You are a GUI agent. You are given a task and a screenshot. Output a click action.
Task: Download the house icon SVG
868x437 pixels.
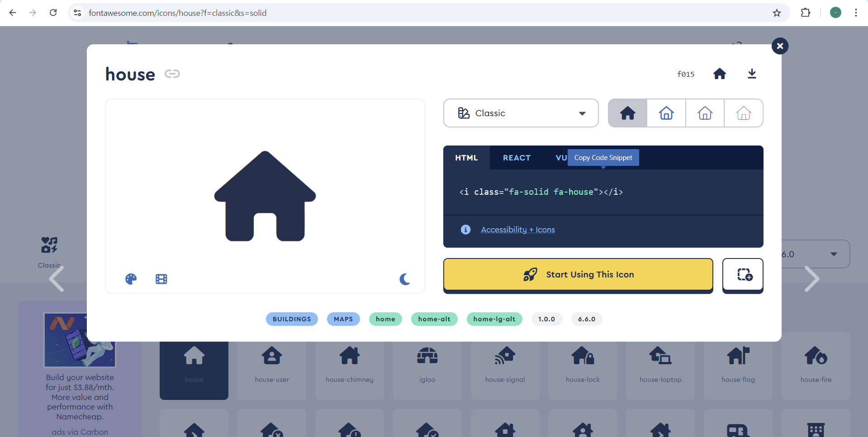click(x=752, y=74)
